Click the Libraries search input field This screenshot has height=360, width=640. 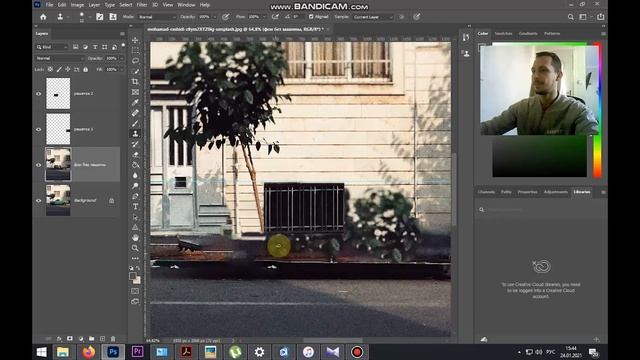tap(542, 209)
